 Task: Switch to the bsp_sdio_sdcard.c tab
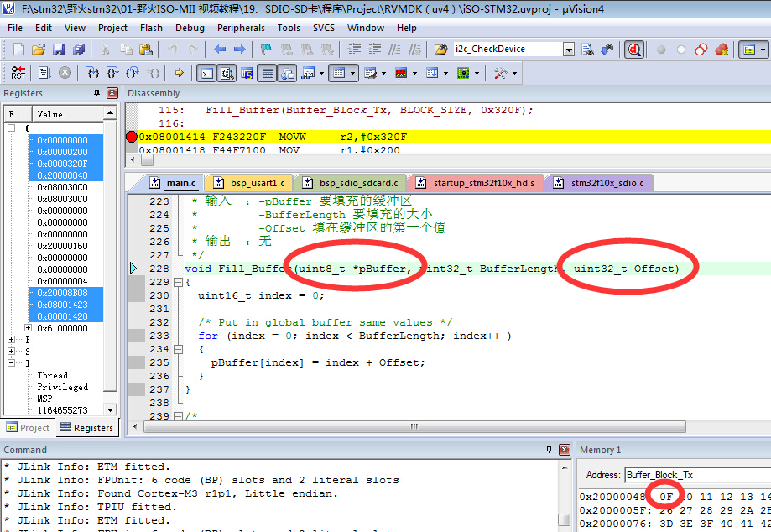(353, 183)
